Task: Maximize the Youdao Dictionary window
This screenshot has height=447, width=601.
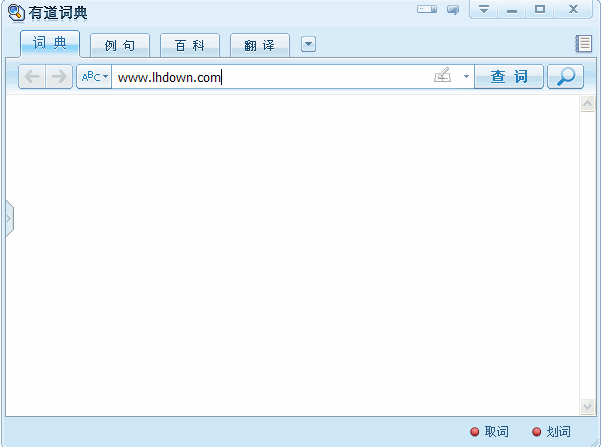Action: [540, 9]
